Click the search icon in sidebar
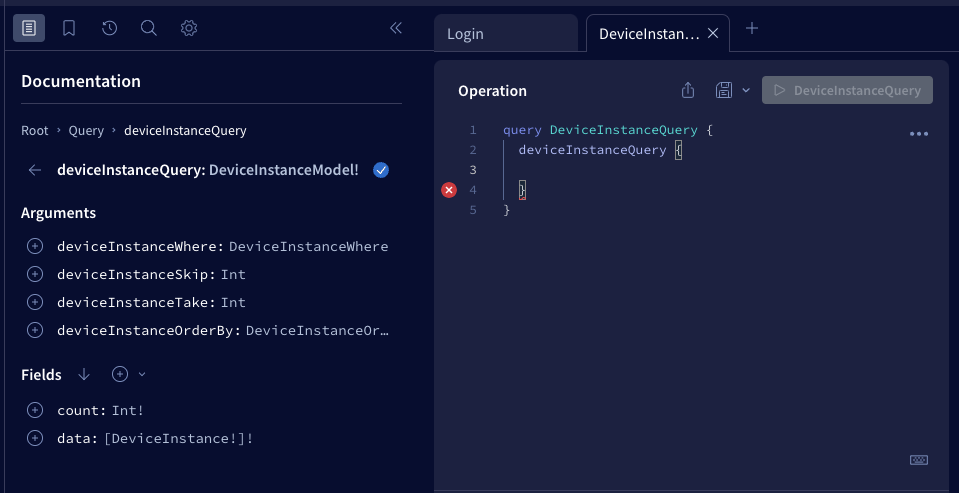This screenshot has width=959, height=493. coord(149,28)
